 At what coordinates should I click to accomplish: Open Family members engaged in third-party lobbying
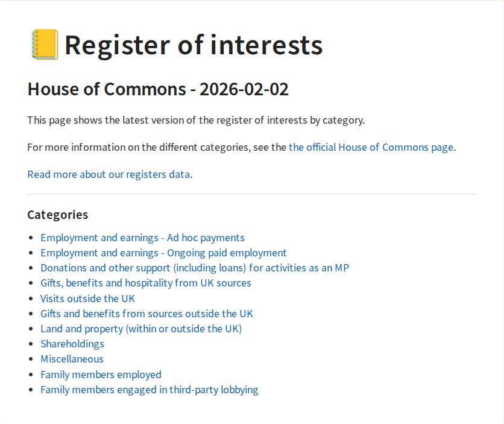[x=150, y=390]
